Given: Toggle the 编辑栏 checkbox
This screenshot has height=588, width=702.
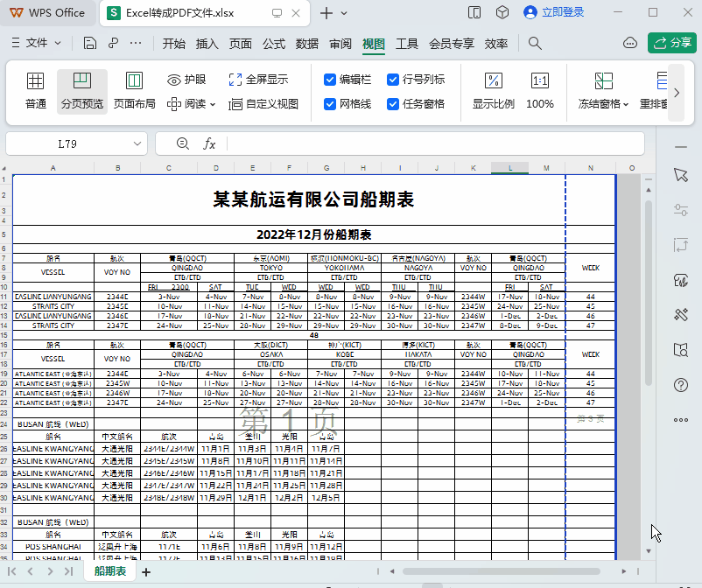Looking at the screenshot, I should click(330, 80).
